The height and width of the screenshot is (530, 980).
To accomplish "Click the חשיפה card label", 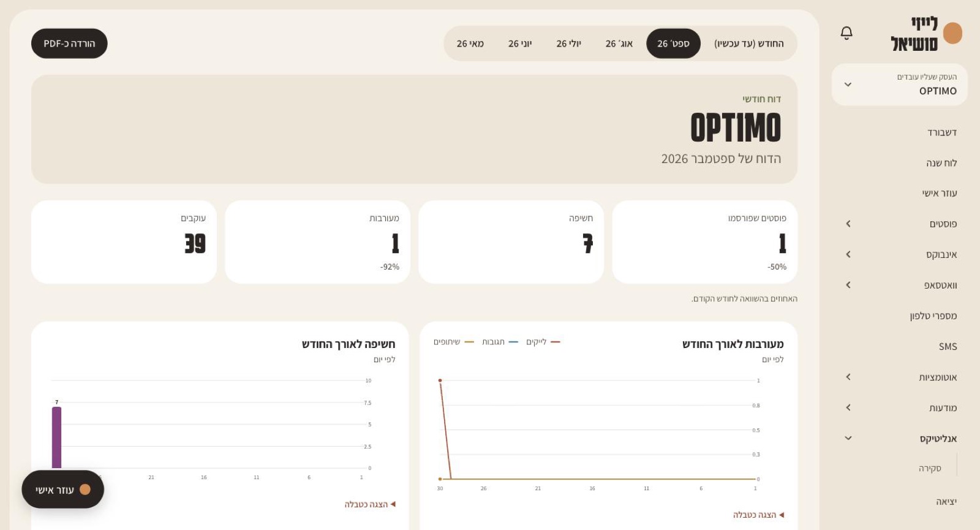I will pos(581,218).
